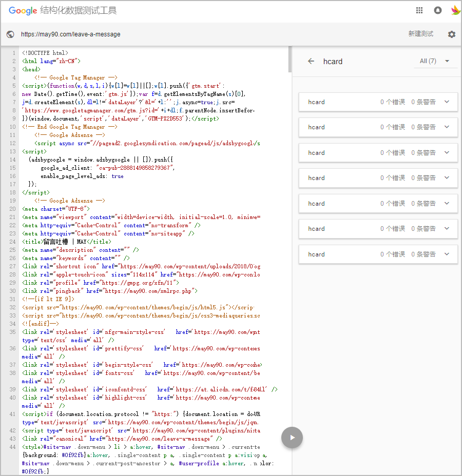The width and height of the screenshot is (462, 476).
Task: Open the Google apps grid
Action: coord(419,10)
